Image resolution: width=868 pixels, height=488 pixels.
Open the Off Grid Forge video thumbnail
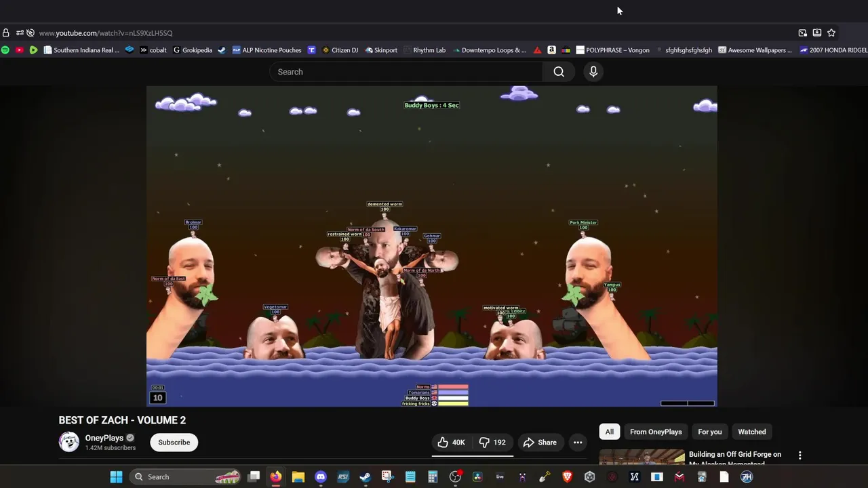coord(642,457)
